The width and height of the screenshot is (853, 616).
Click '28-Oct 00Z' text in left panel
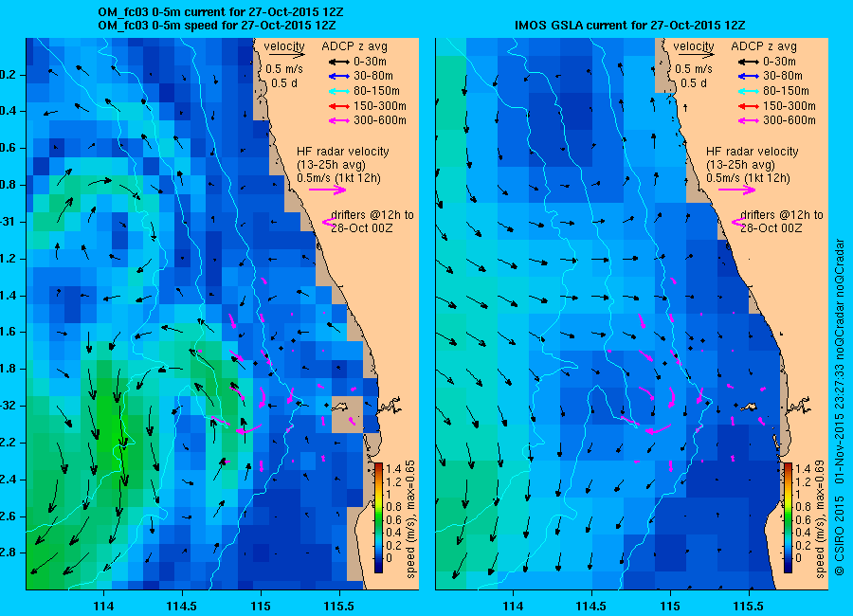(362, 228)
